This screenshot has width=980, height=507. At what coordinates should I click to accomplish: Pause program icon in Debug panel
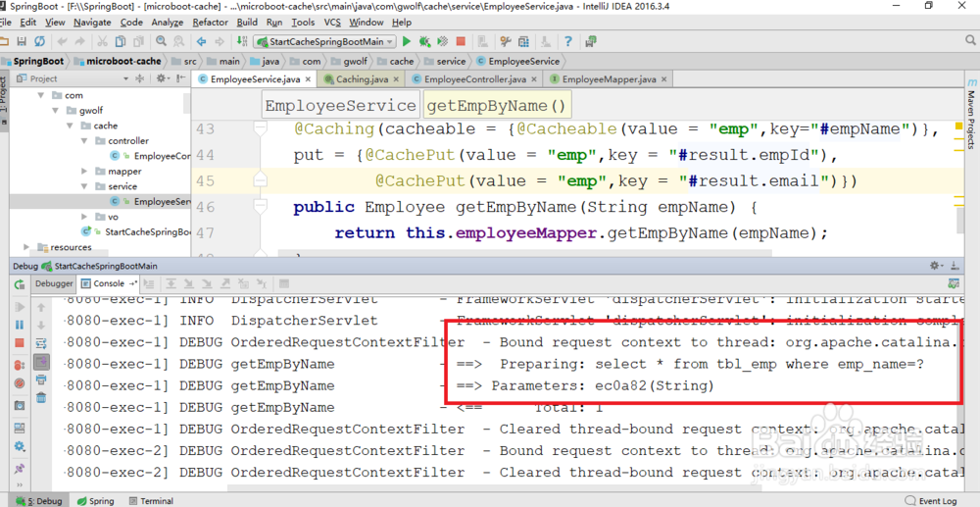click(20, 325)
